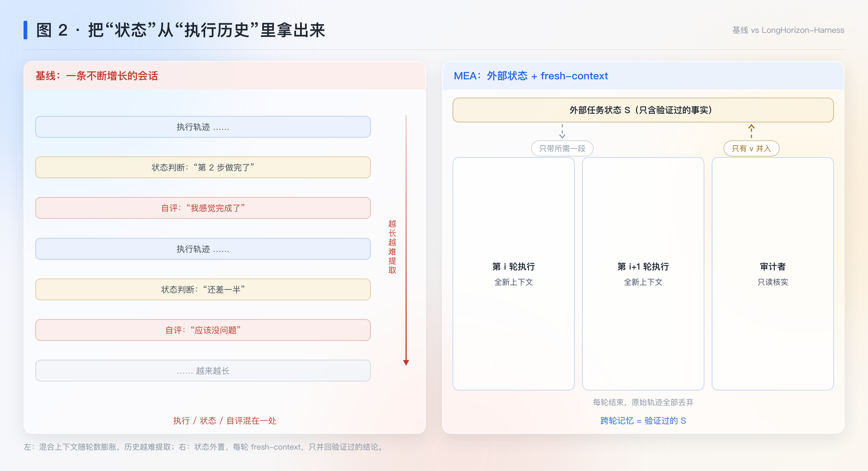Click the title '图 2 · 把"状态"从"执行历史"里拿出来'
The width and height of the screenshot is (868, 471).
point(181,30)
